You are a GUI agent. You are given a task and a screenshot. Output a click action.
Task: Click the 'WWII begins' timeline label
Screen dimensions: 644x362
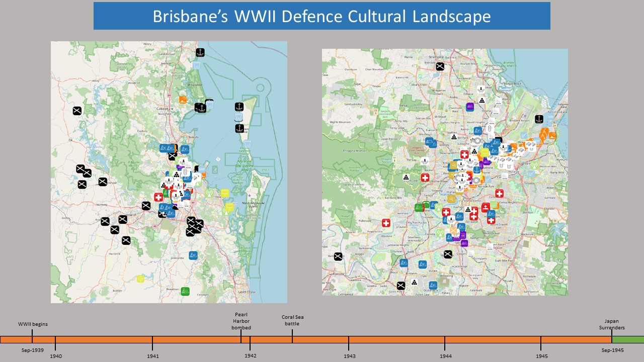point(33,324)
